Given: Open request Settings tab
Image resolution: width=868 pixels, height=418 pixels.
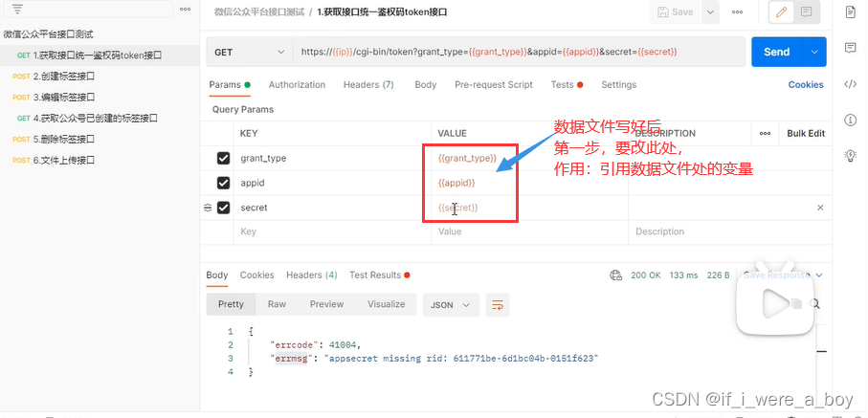Looking at the screenshot, I should (618, 85).
